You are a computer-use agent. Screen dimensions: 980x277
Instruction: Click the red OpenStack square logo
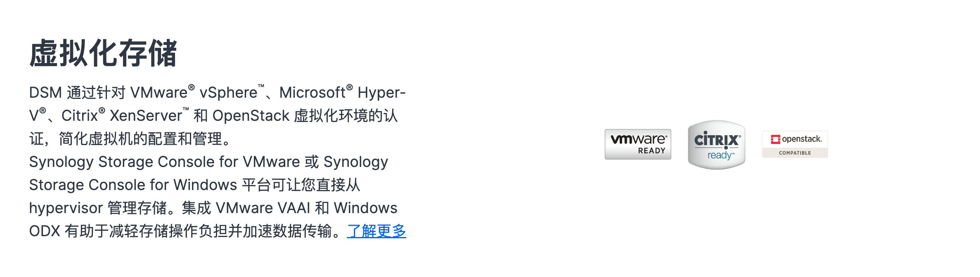775,139
